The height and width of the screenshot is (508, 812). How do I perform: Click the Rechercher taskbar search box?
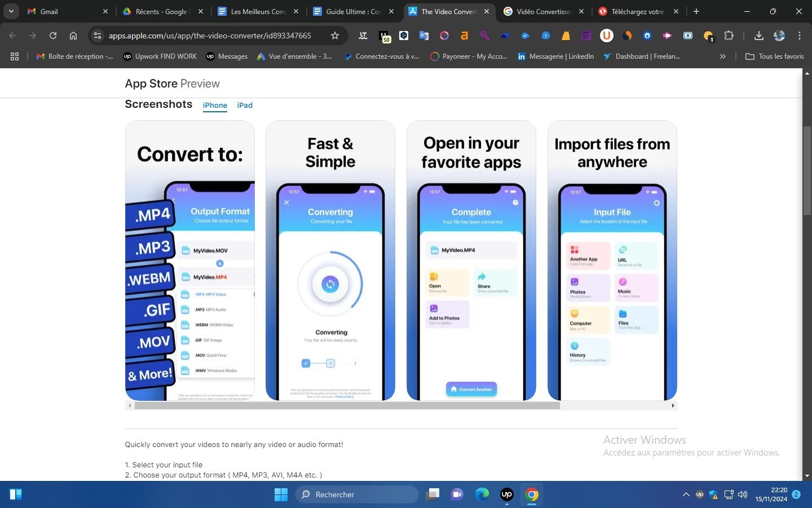(357, 494)
